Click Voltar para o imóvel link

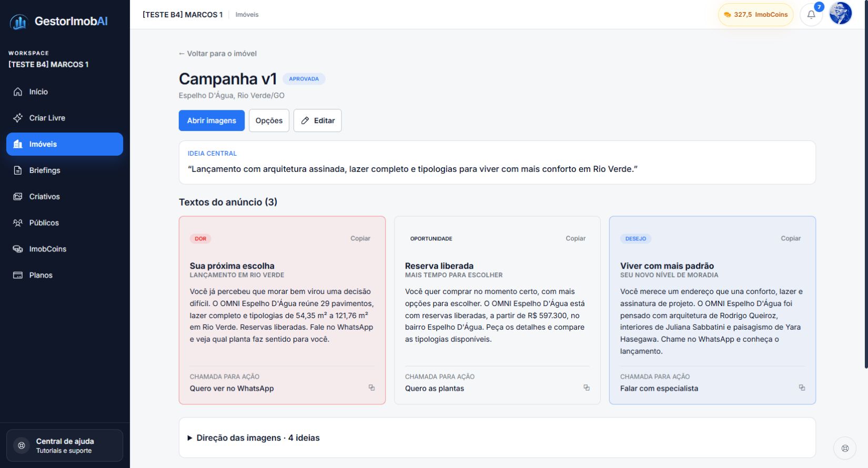(218, 54)
